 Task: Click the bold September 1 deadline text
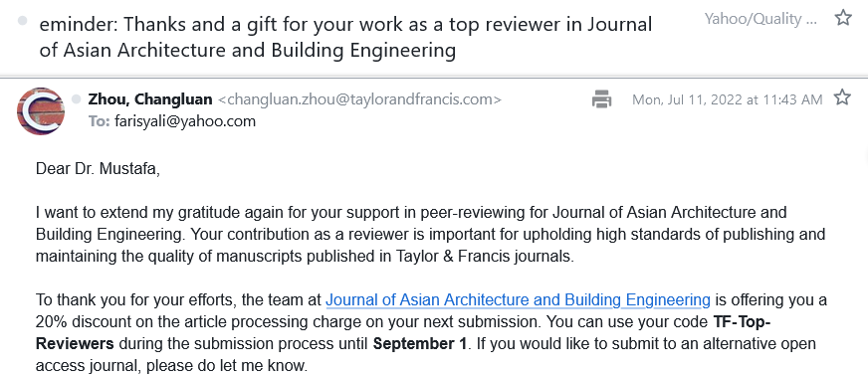click(x=420, y=343)
